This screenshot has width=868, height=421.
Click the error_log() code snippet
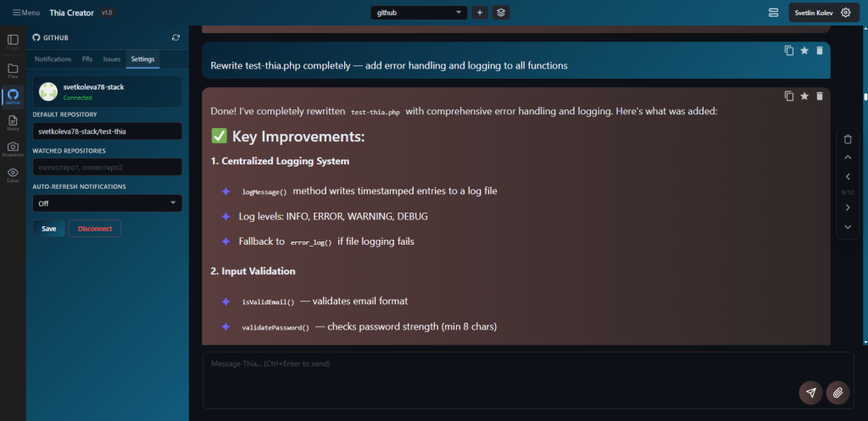tap(311, 242)
